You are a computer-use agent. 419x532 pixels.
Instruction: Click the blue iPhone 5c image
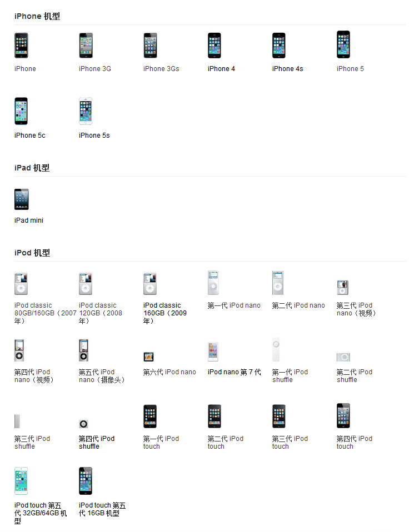click(x=21, y=111)
